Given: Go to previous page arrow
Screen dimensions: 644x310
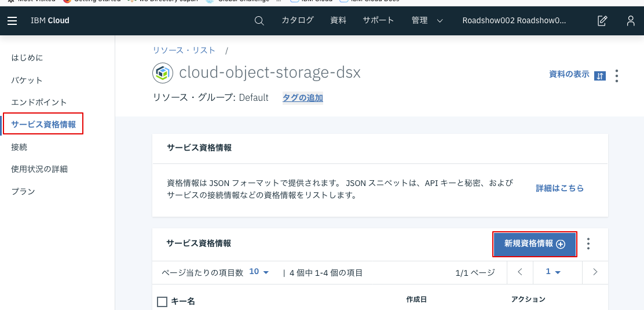Looking at the screenshot, I should pos(520,272).
